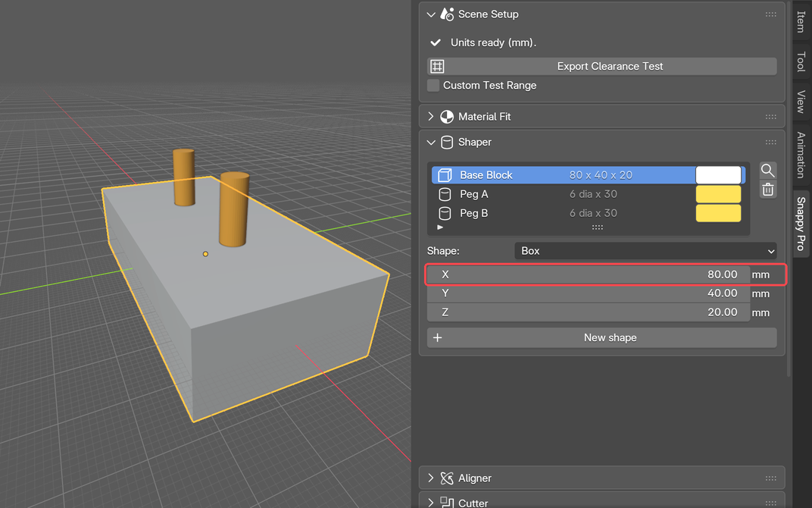Viewport: 812px width, 508px height.
Task: Select the Peg A row in shape list
Action: point(589,194)
